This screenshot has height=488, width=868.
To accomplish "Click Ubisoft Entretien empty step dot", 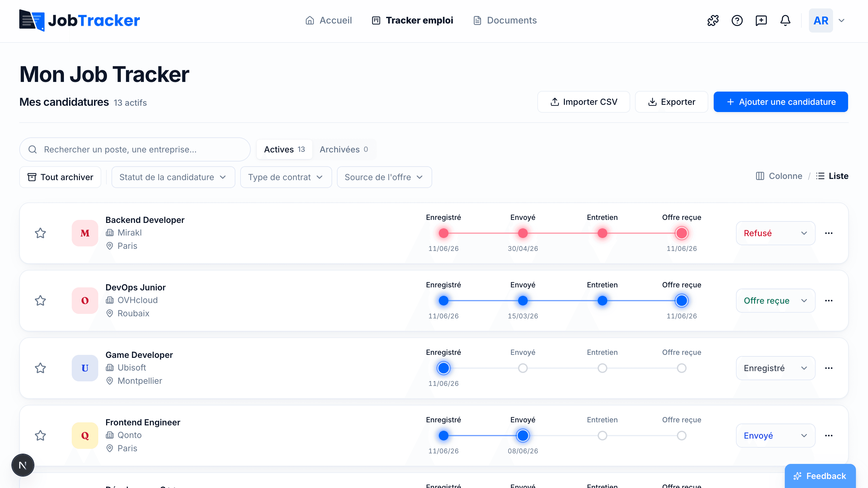I will coord(602,368).
